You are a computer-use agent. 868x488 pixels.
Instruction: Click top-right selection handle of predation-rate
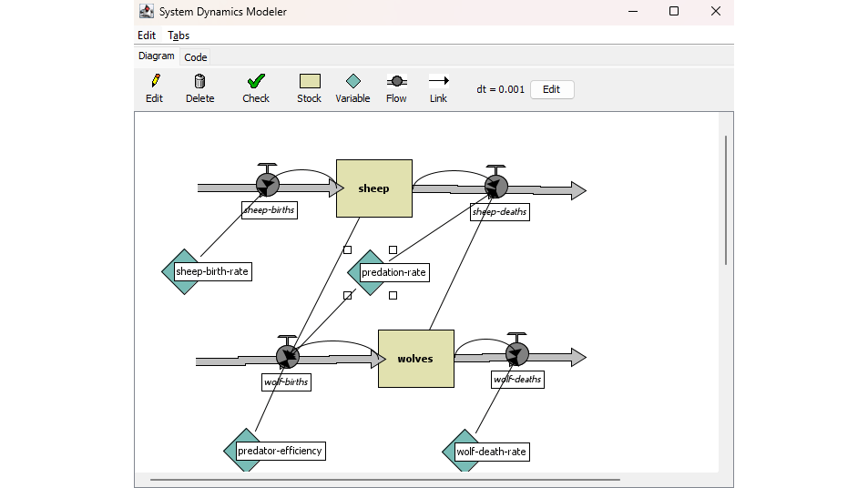pyautogui.click(x=393, y=250)
